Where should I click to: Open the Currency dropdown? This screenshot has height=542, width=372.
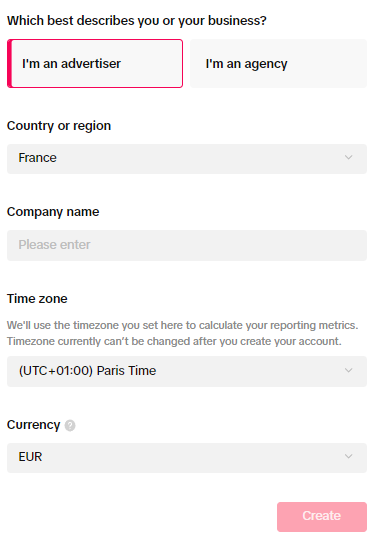click(x=187, y=458)
